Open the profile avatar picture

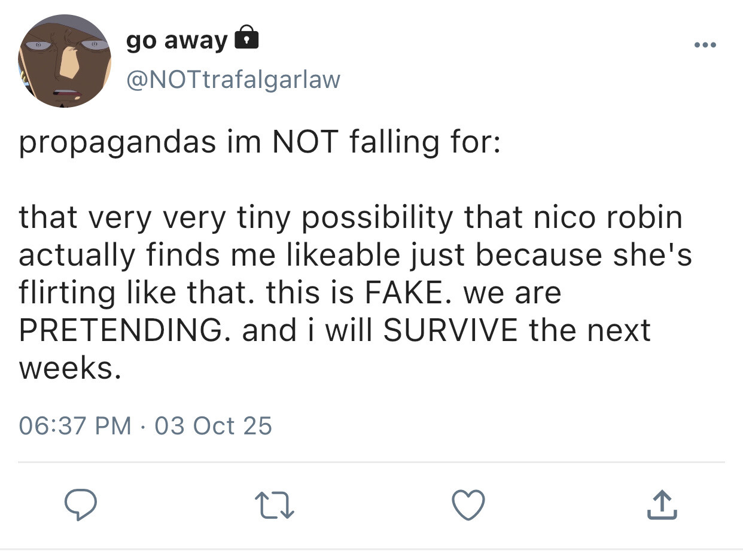63,62
